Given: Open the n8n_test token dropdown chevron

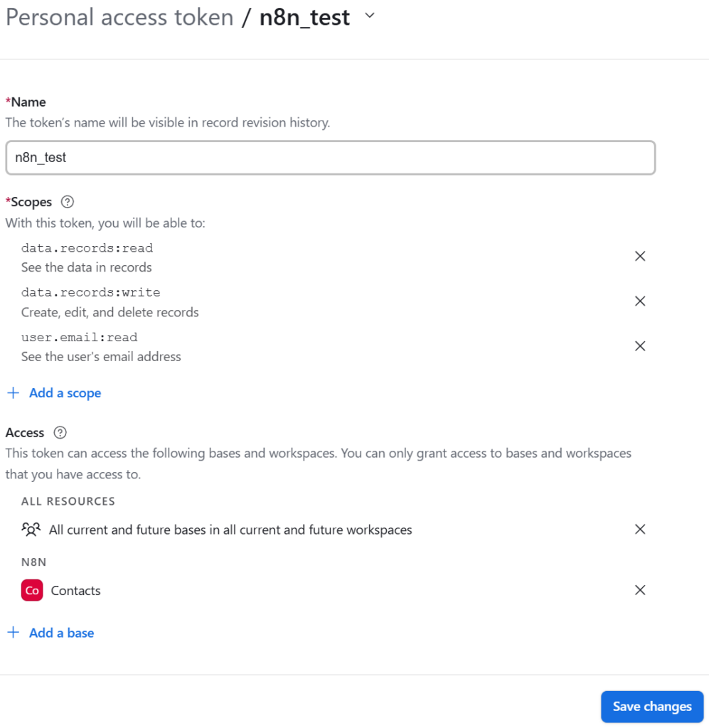Looking at the screenshot, I should [x=369, y=16].
